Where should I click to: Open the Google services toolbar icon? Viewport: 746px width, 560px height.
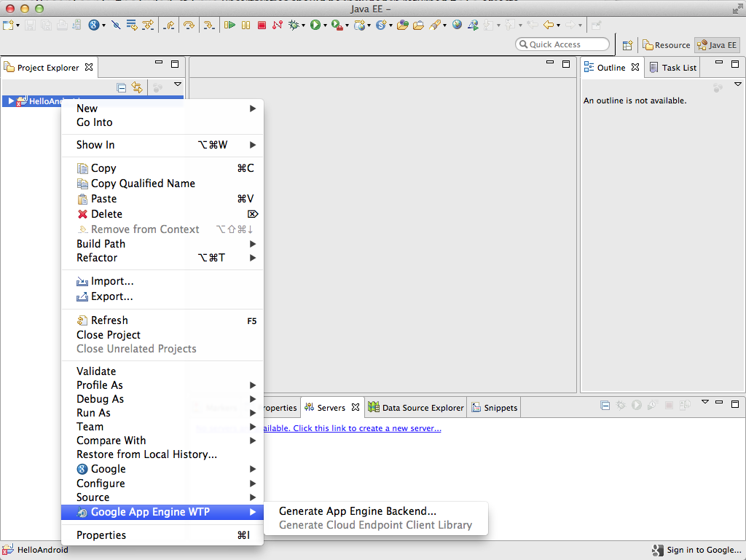(x=94, y=25)
